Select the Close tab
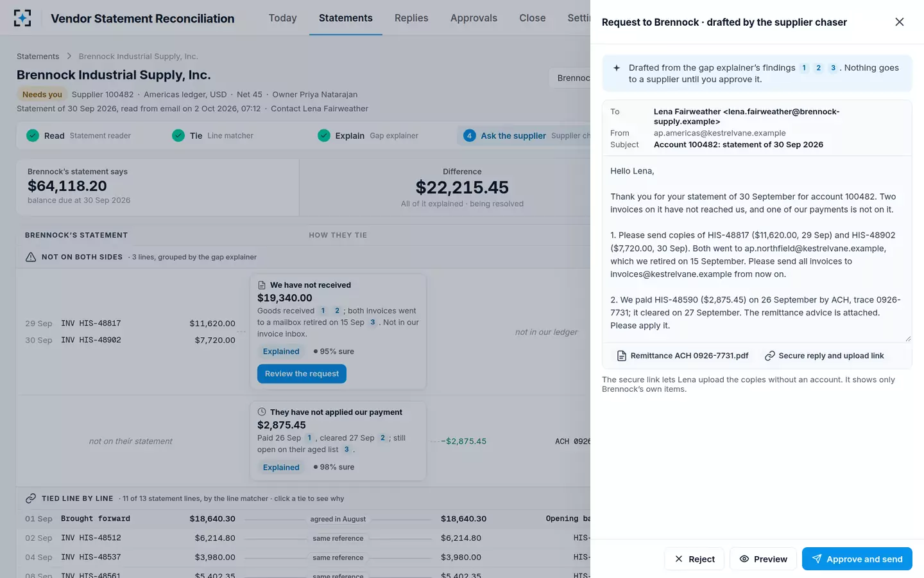Viewport: 924px width, 578px height. click(x=533, y=18)
